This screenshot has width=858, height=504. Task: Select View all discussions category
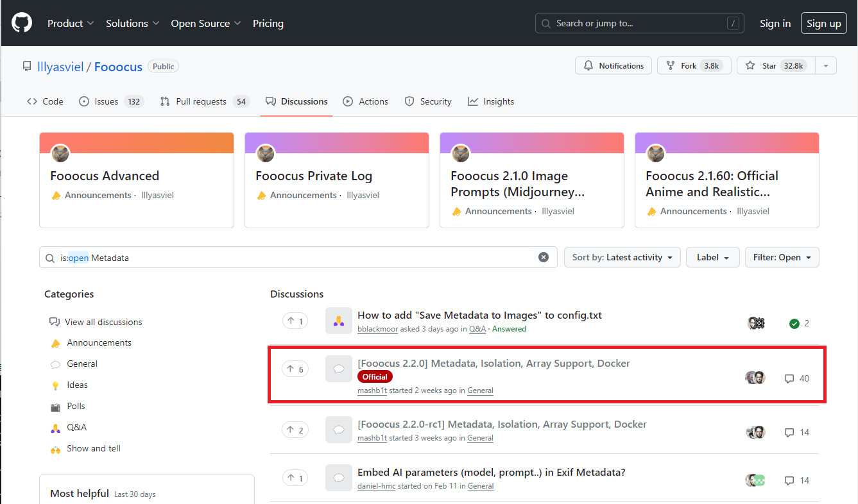pos(96,322)
